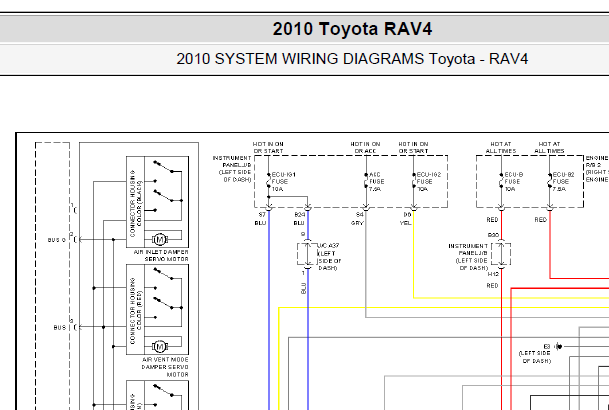Click "HOT IN ON OR START" above ECU-IG1 fuse
Image resolution: width=609 pixels, height=410 pixels.
point(268,148)
